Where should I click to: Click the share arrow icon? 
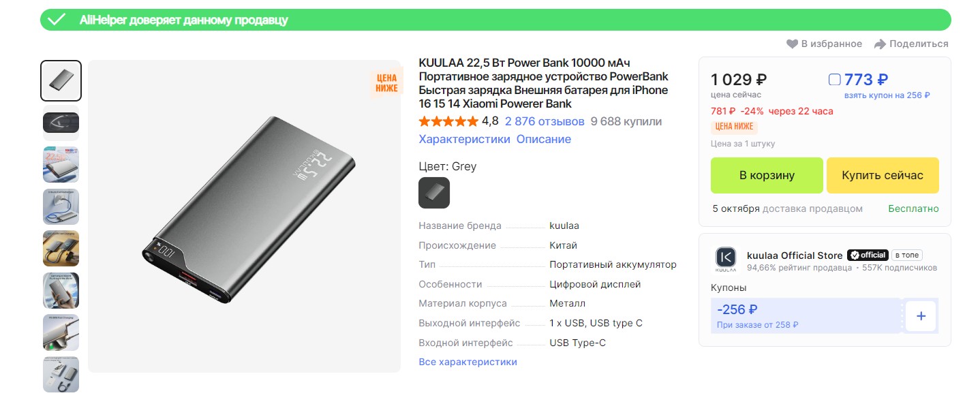(x=880, y=44)
